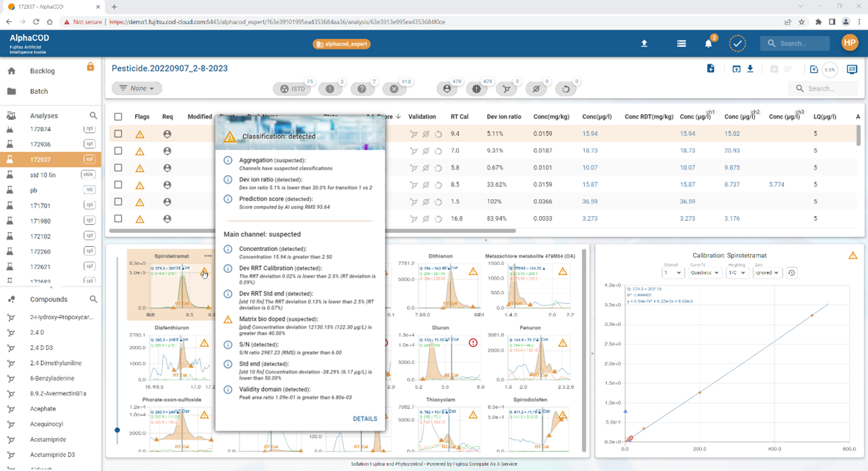This screenshot has height=471, width=868.
Task: Check the row checkbox for RT Cal 16.8
Action: (118, 219)
